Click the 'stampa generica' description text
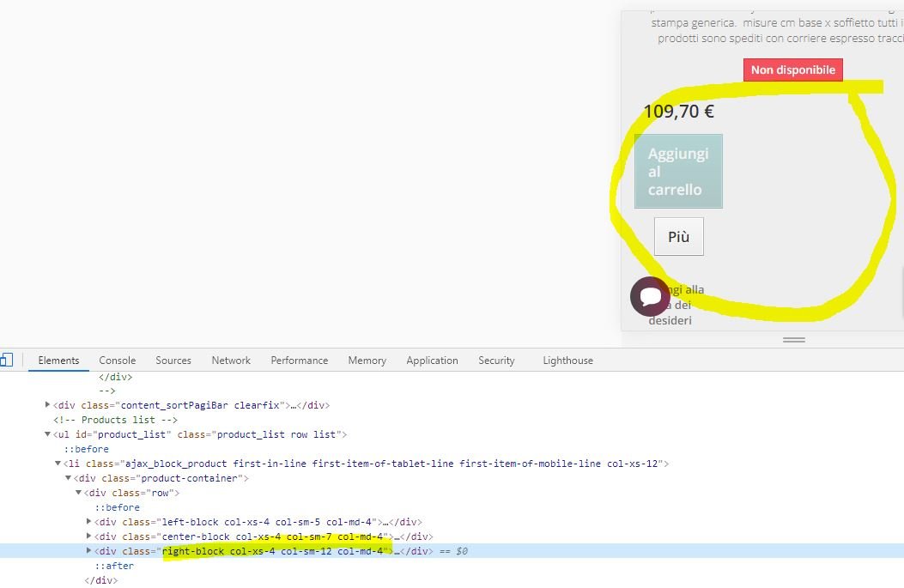Screen dimensions: 904x588 (694, 23)
